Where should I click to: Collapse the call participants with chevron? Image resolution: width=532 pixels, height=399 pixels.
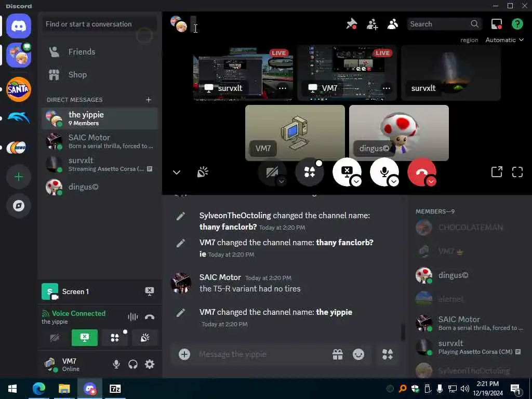(177, 172)
